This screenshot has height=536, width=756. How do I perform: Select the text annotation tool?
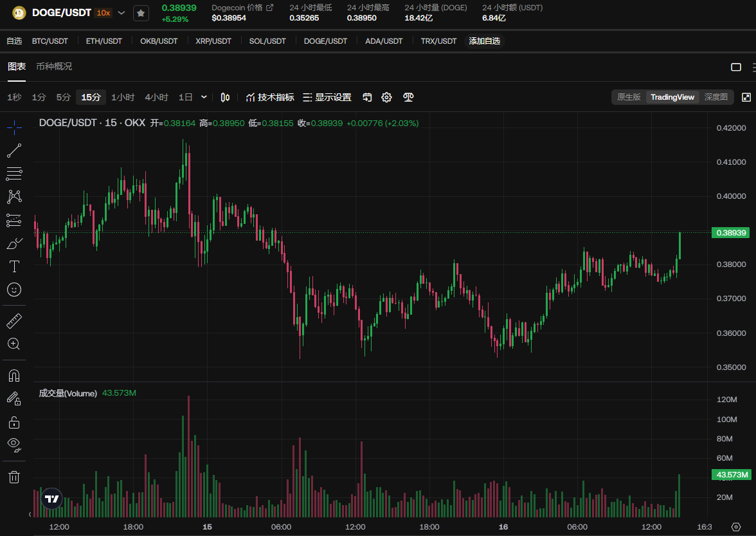pyautogui.click(x=14, y=266)
